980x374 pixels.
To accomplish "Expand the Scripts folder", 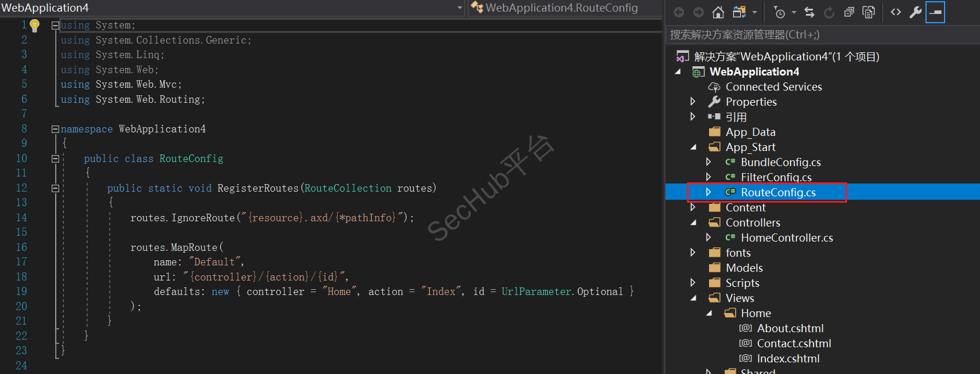I will pyautogui.click(x=693, y=283).
